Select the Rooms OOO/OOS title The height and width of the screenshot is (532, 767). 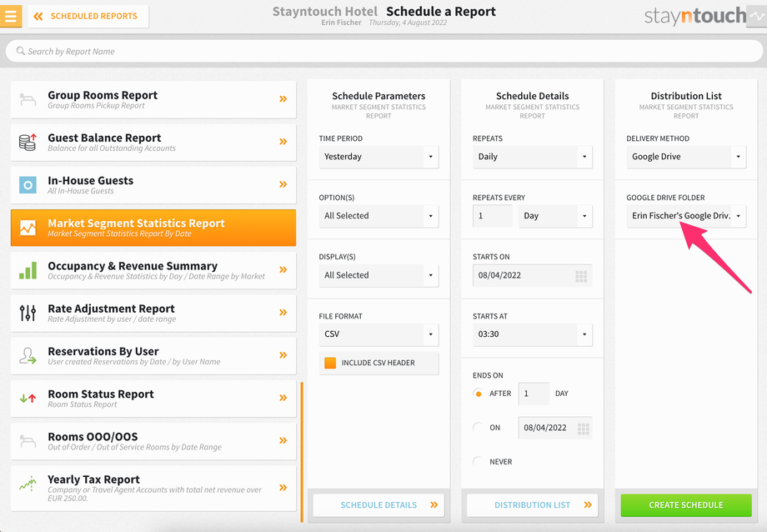point(93,437)
